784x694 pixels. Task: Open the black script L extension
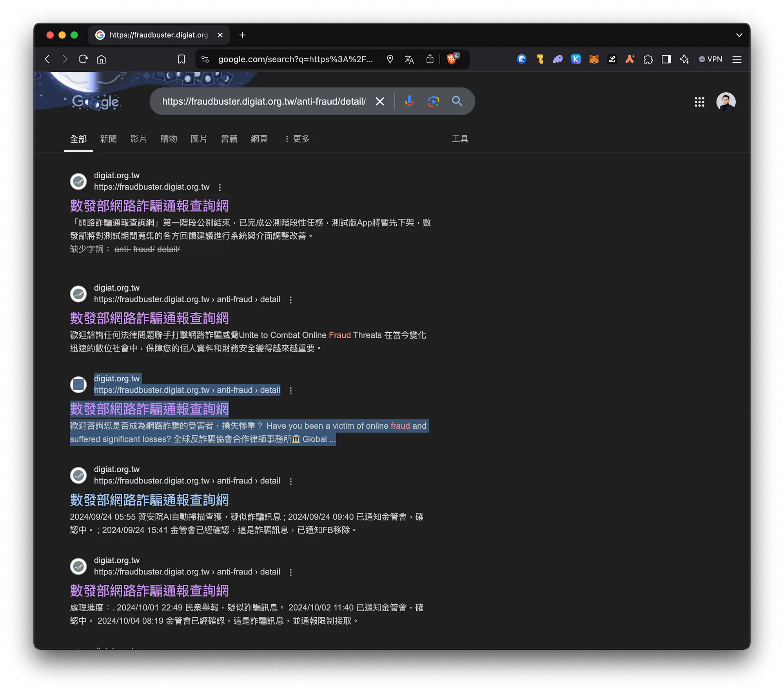(612, 59)
